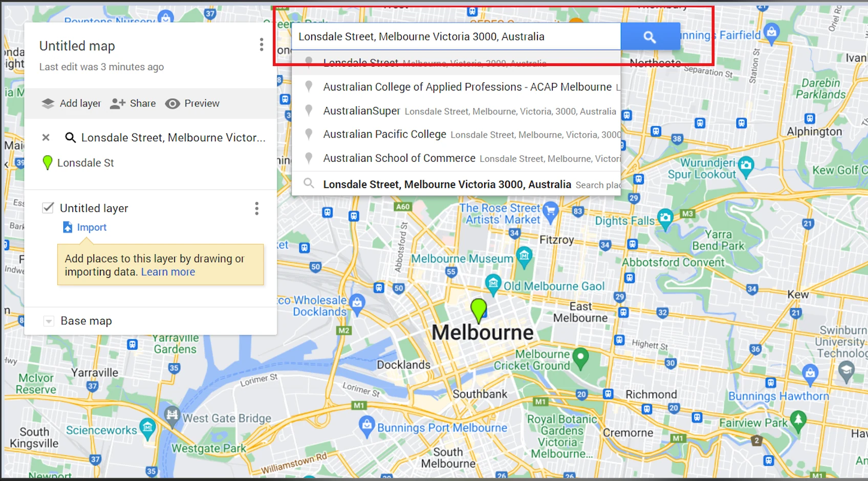Click the green Lonsdale St marker in sidebar

(x=48, y=163)
